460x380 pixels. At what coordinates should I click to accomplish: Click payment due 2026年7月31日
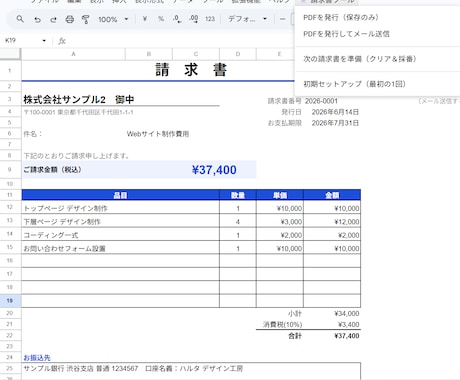click(335, 123)
